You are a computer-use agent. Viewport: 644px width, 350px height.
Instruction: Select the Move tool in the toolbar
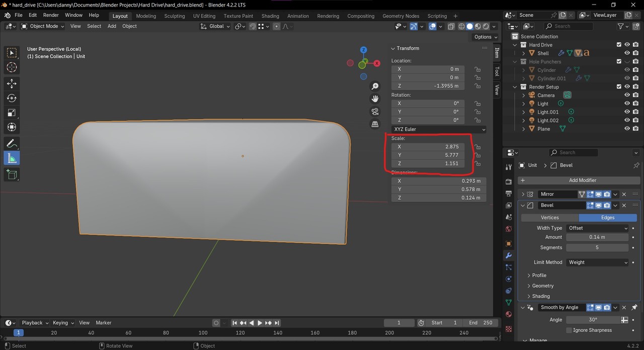12,84
